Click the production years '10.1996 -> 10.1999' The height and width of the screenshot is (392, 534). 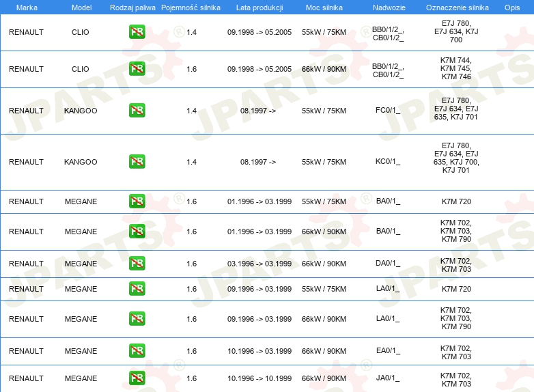click(259, 378)
